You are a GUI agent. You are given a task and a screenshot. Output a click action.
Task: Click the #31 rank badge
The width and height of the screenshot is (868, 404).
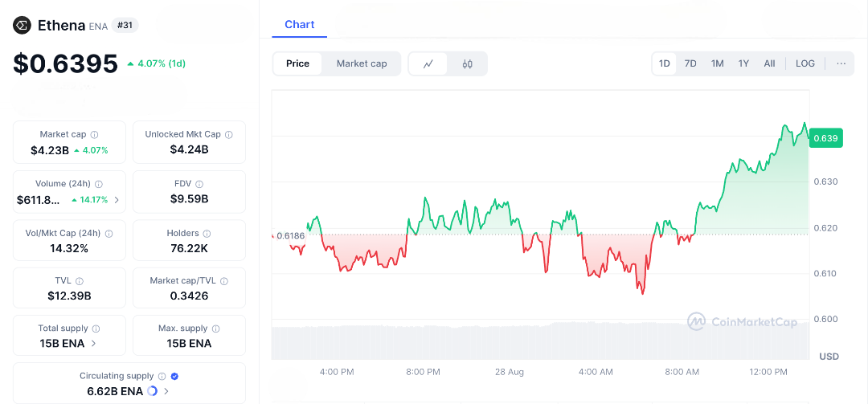(x=125, y=25)
